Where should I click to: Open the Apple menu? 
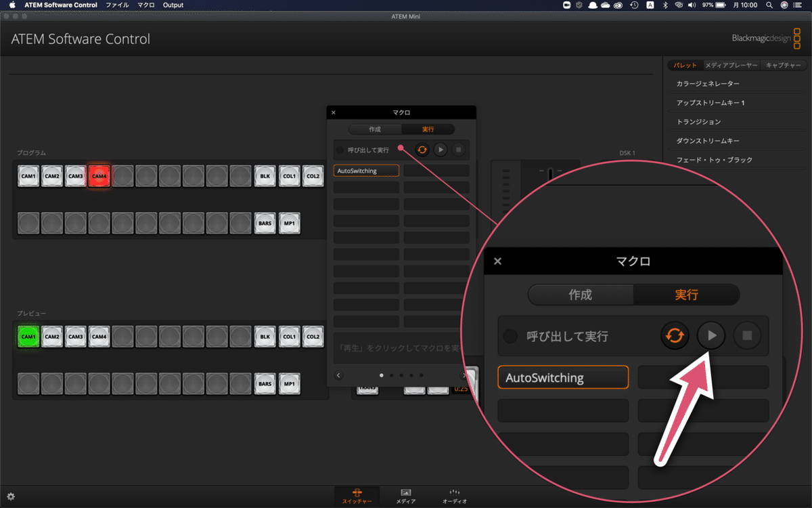coord(12,5)
